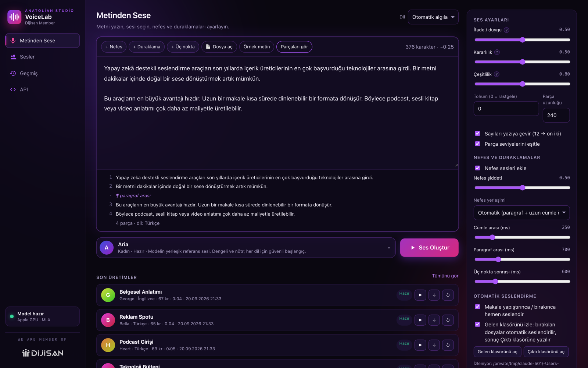Expand the Nefes yerleşimi dropdown
This screenshot has width=588, height=368.
pyautogui.click(x=521, y=213)
